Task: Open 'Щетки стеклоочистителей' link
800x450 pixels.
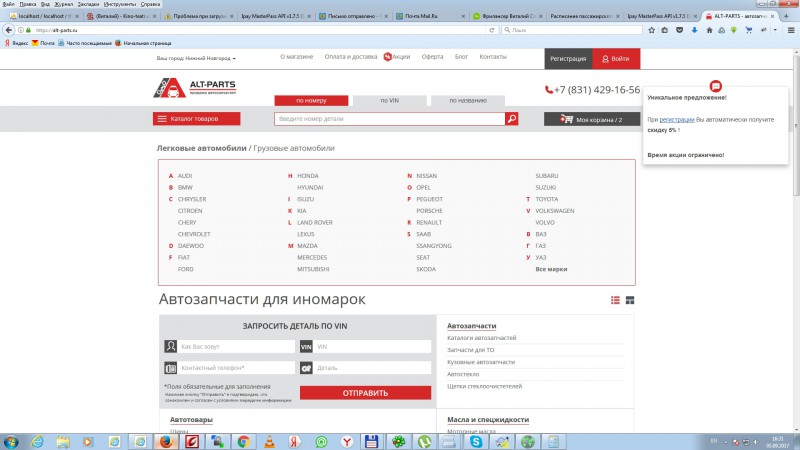Action: point(485,386)
